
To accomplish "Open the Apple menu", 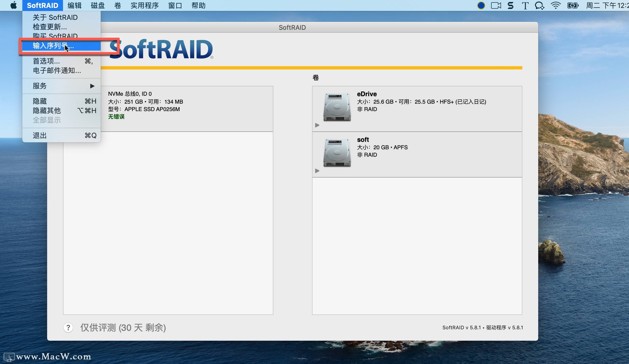I will pyautogui.click(x=14, y=5).
